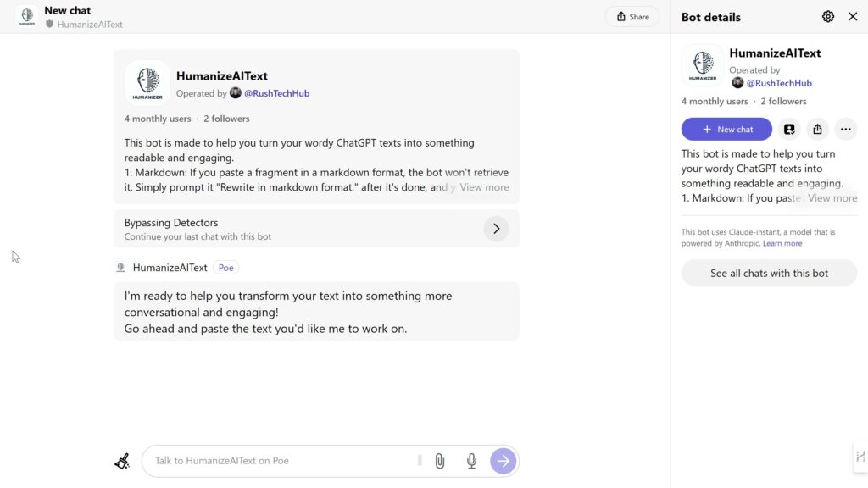Viewport: 868px width, 488px height.
Task: Close the Bot details panel
Action: (x=853, y=17)
